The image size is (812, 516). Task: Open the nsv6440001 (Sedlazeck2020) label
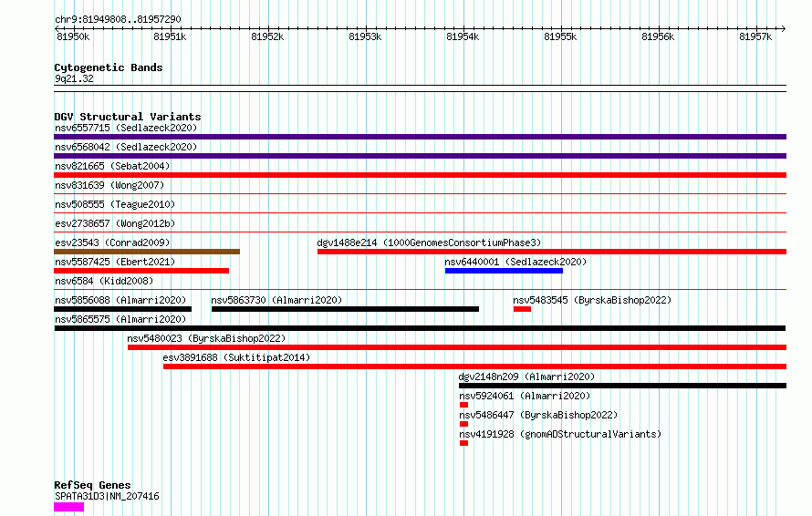pyautogui.click(x=515, y=262)
